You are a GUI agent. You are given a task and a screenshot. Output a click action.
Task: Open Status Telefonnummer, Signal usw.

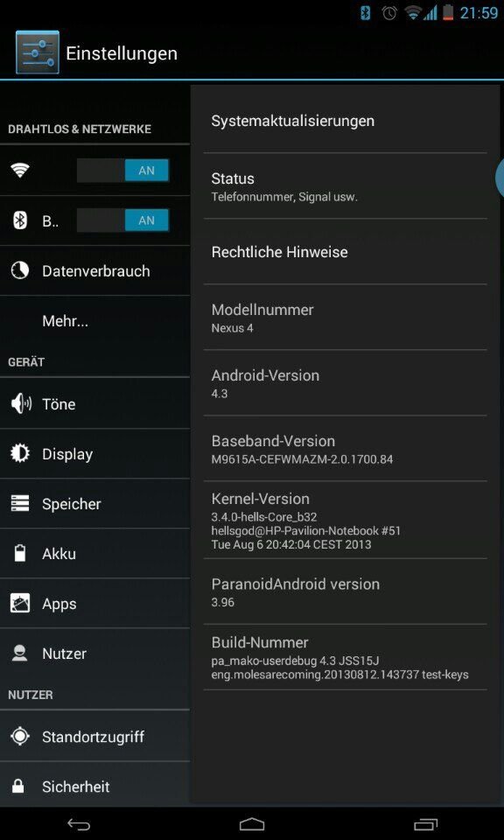point(345,185)
